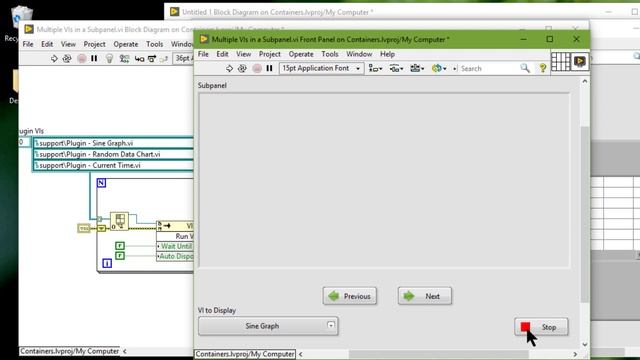Open View menu in Block Diagram window

point(68,44)
